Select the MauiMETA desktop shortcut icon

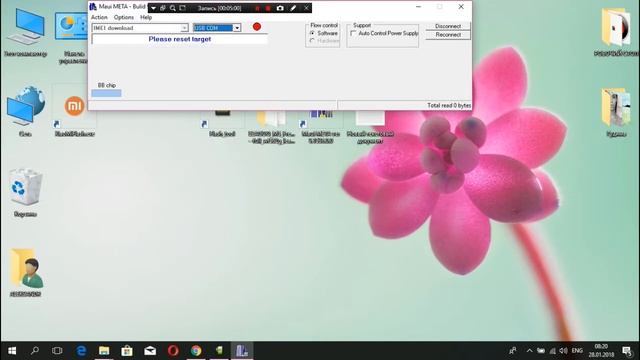[x=321, y=126]
